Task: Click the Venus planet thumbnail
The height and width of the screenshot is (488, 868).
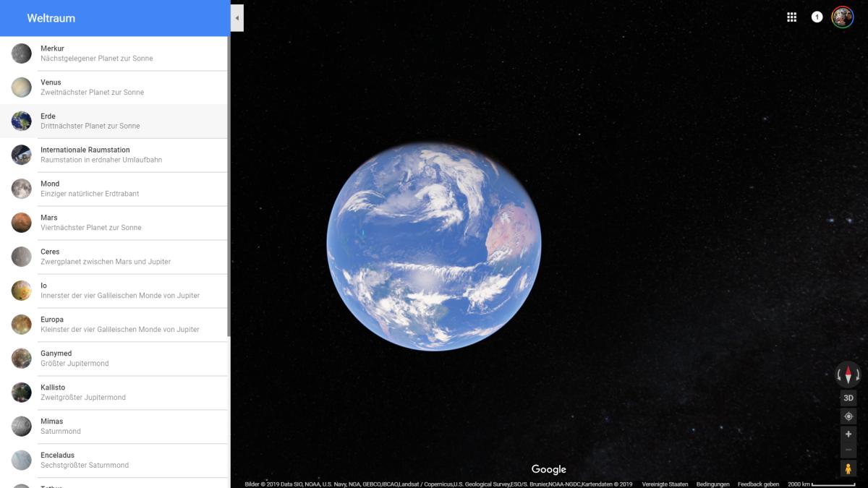Action: pos(21,87)
